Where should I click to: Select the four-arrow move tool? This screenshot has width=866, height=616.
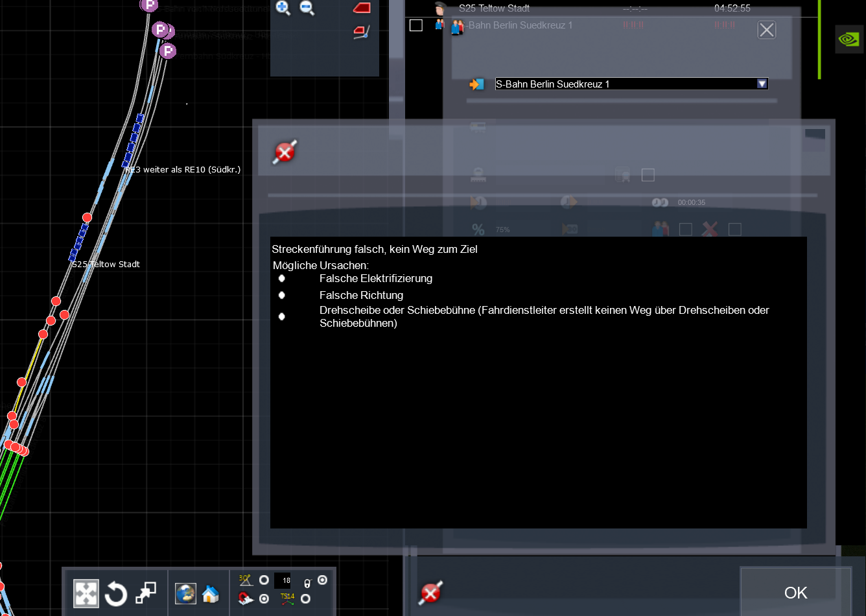86,593
